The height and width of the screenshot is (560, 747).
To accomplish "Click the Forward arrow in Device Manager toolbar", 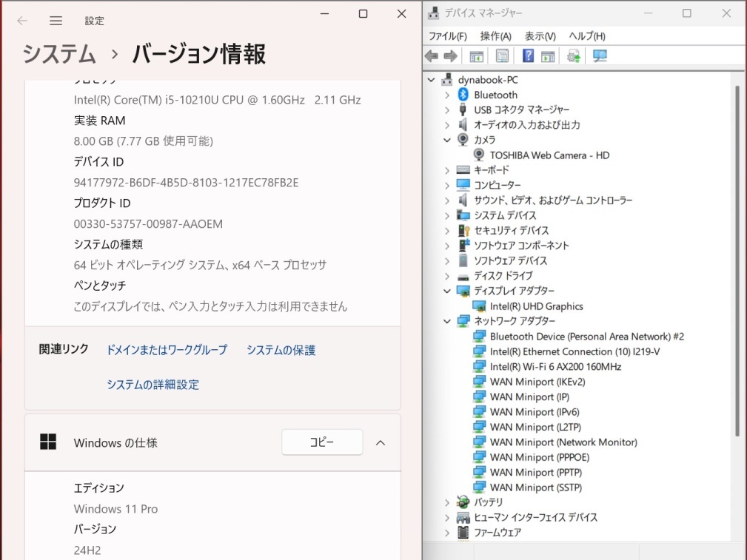I will tap(450, 56).
